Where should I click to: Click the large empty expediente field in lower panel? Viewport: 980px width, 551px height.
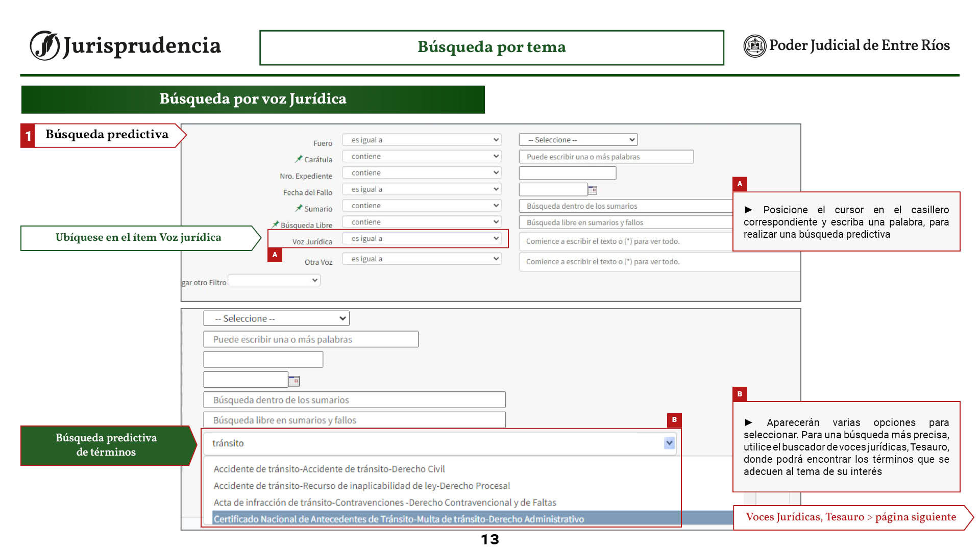pos(263,359)
